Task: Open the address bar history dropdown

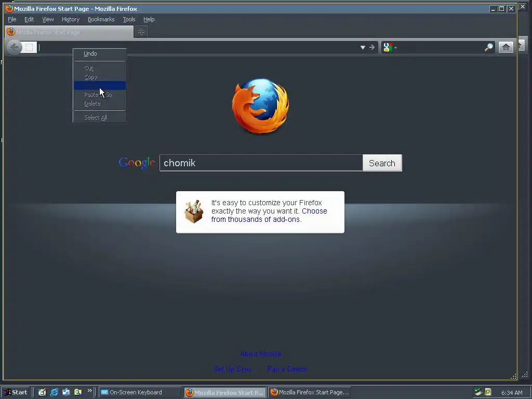Action: click(x=363, y=47)
